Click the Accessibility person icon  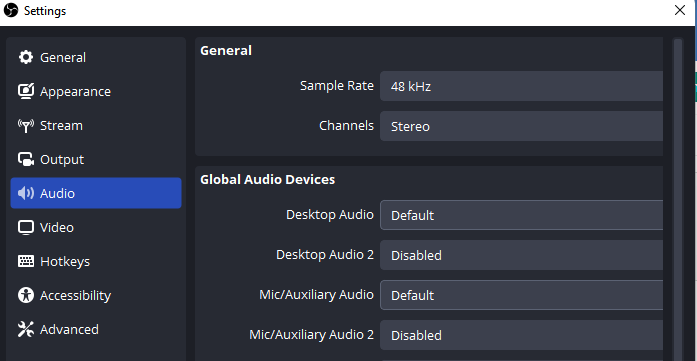(26, 295)
